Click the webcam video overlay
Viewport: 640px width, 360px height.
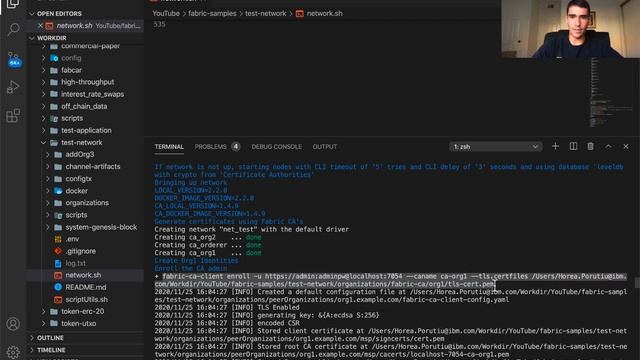[570, 29]
